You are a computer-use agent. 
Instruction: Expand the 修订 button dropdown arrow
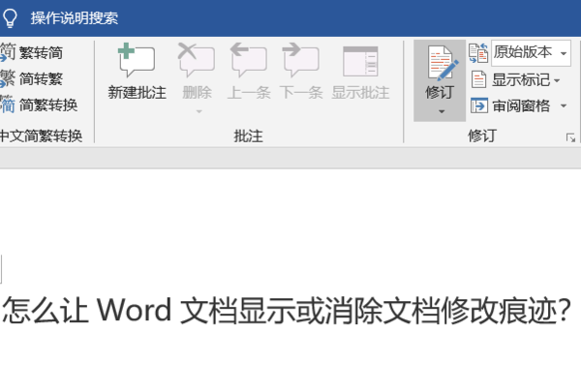[x=442, y=111]
